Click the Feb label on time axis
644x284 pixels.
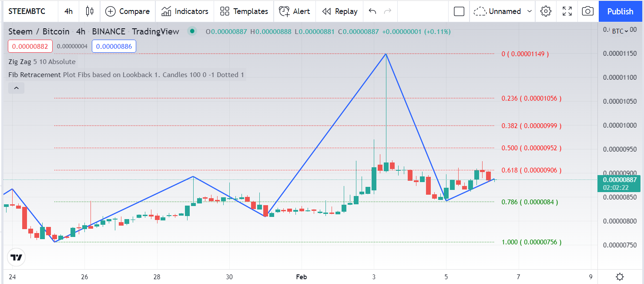click(302, 277)
